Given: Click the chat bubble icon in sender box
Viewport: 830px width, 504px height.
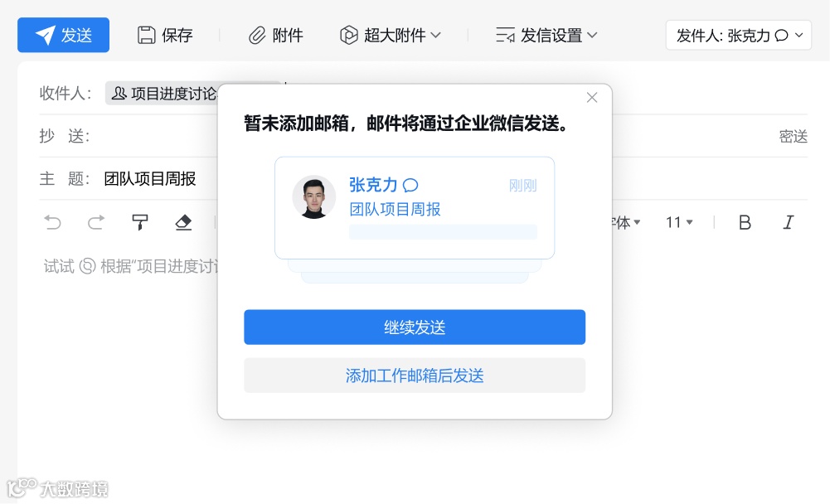Looking at the screenshot, I should click(781, 36).
